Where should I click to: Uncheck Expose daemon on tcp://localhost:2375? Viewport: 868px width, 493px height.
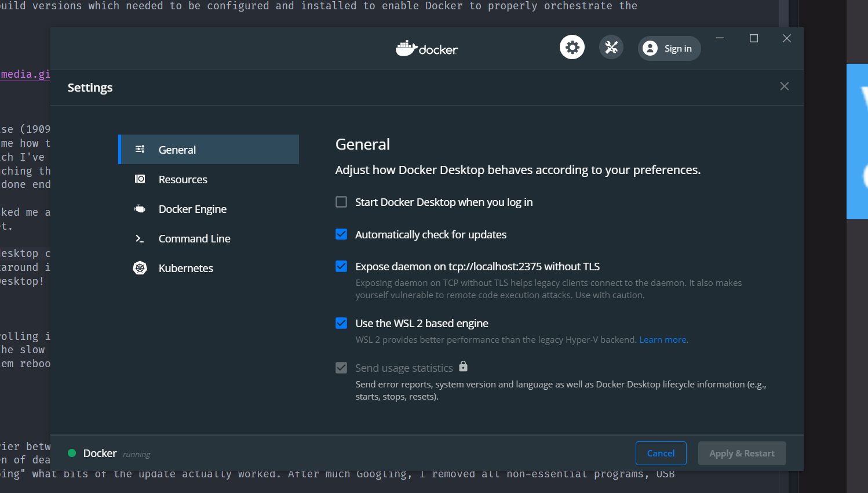coord(341,266)
